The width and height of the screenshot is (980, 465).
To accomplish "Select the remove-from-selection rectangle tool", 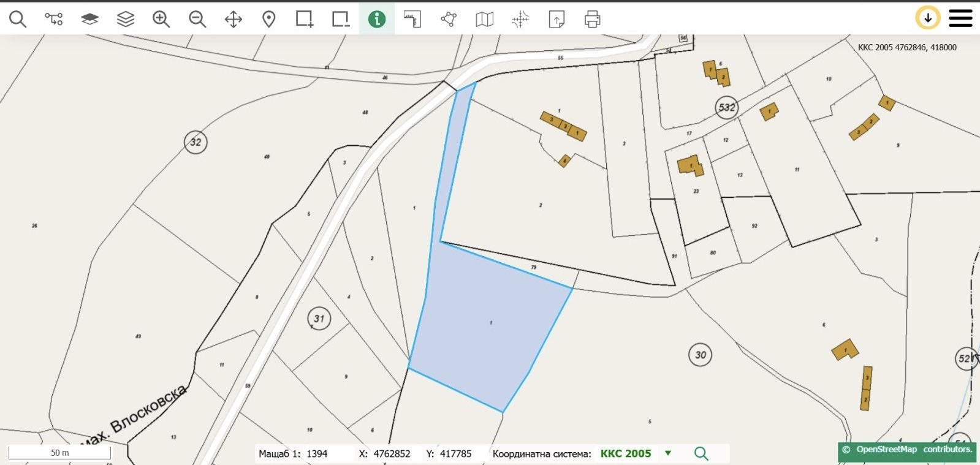I will [341, 19].
